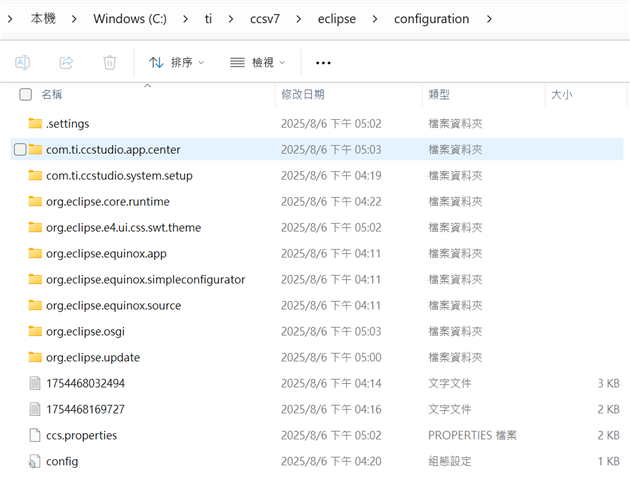Select org.eclipse.osgi folder name
Viewport: 630px width, 479px height.
(x=85, y=332)
